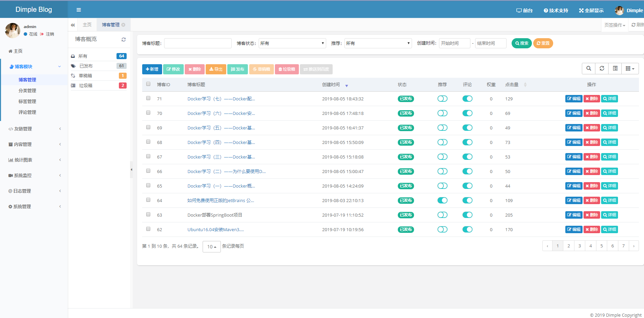Viewport: 644px width, 318px height.
Task: Open 草稿箱 in overview panel
Action: coord(98,76)
